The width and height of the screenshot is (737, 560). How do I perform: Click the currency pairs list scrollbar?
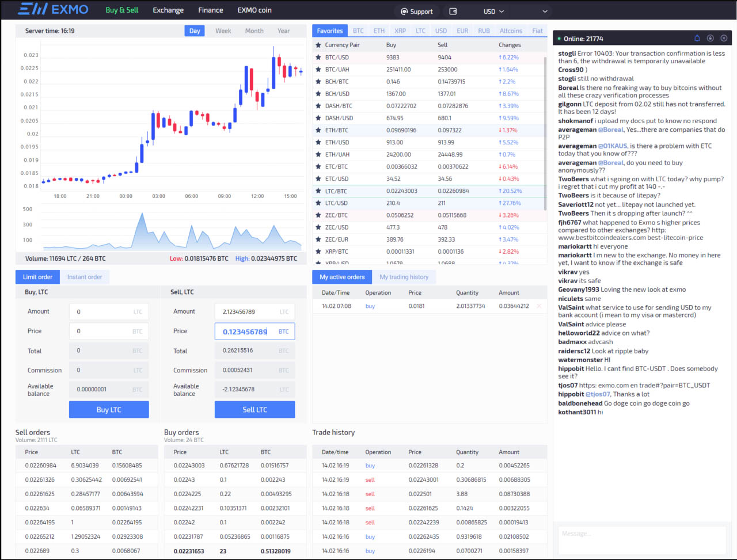545,132
